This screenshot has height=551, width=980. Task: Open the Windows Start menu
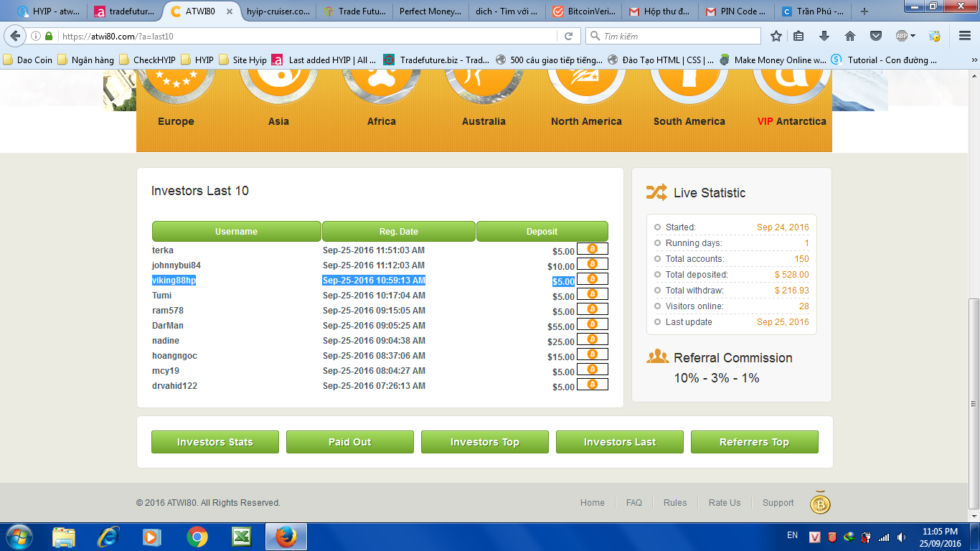pos(19,537)
